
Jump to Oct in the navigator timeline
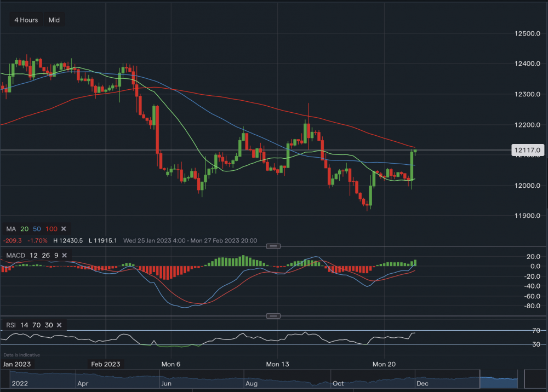click(338, 384)
